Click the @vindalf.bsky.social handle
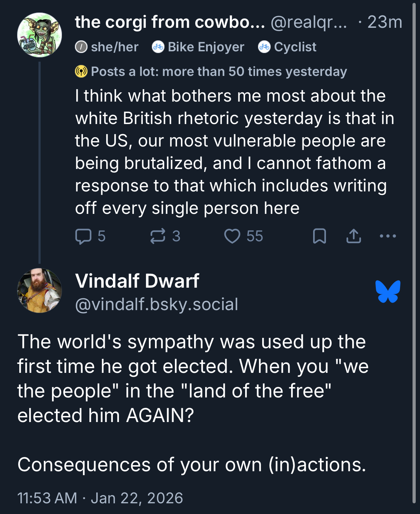This screenshot has height=514, width=420. coord(156,304)
